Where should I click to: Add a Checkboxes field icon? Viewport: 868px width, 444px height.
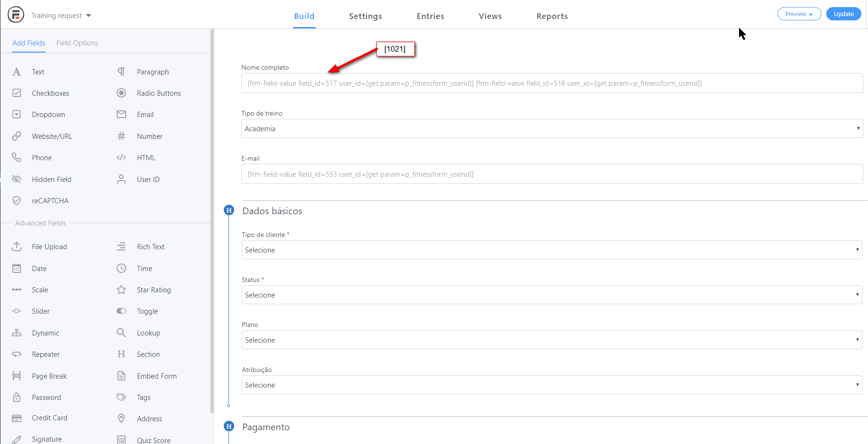coord(17,93)
